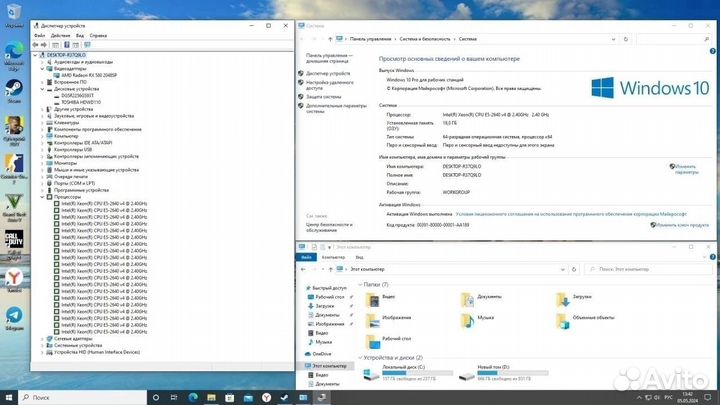
Task: Click the taskbar Поиск search box
Action: [x=83, y=398]
